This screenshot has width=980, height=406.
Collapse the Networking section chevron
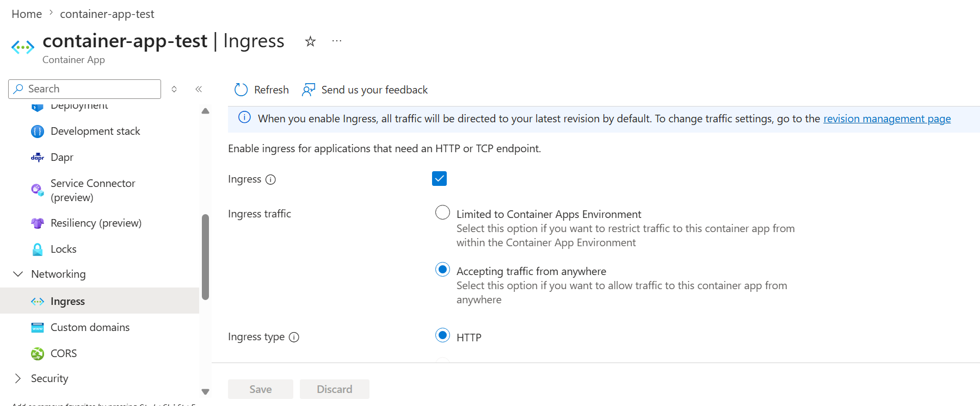click(18, 274)
